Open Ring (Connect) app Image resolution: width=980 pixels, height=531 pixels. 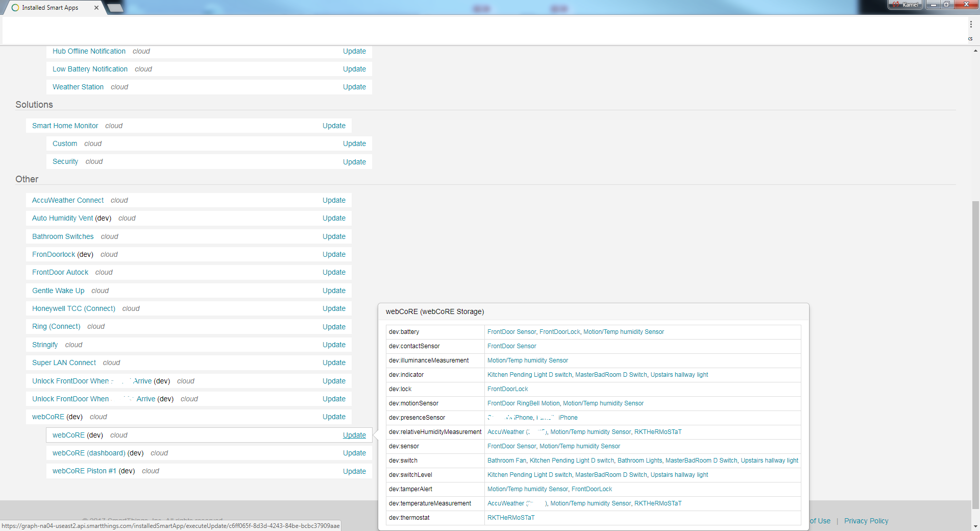pyautogui.click(x=56, y=326)
